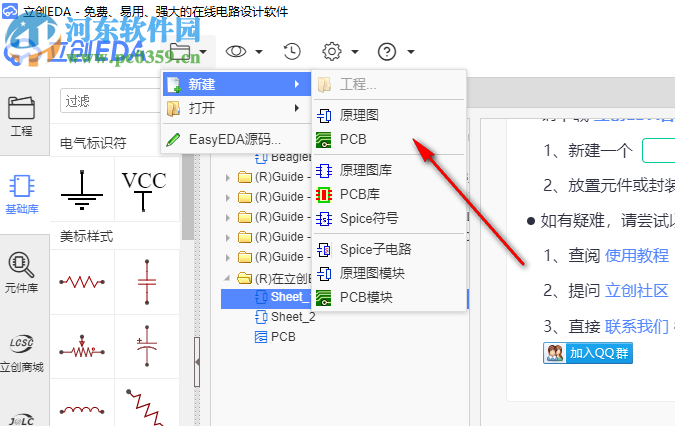Open the 立创社区 link

click(x=637, y=291)
